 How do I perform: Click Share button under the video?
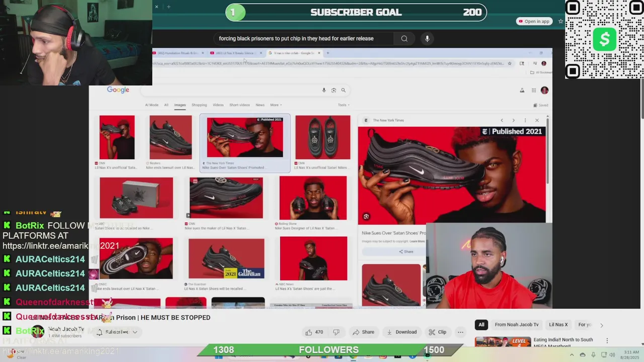pyautogui.click(x=363, y=332)
